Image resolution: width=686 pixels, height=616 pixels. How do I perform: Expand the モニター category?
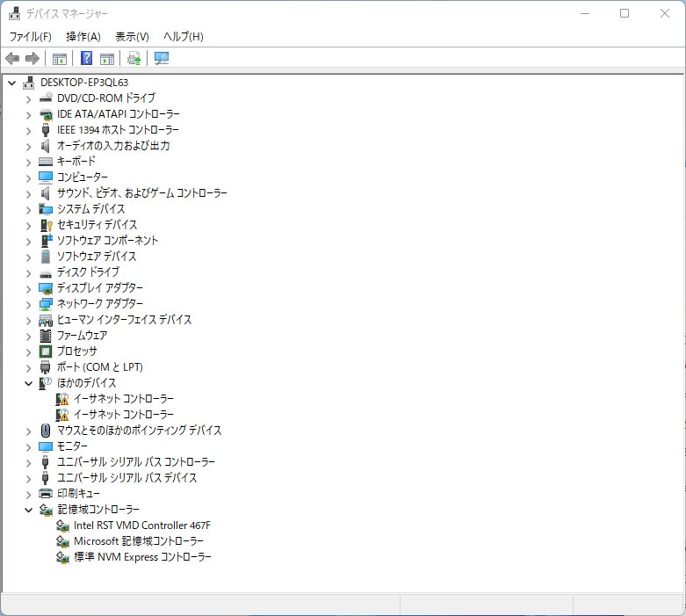(x=28, y=447)
